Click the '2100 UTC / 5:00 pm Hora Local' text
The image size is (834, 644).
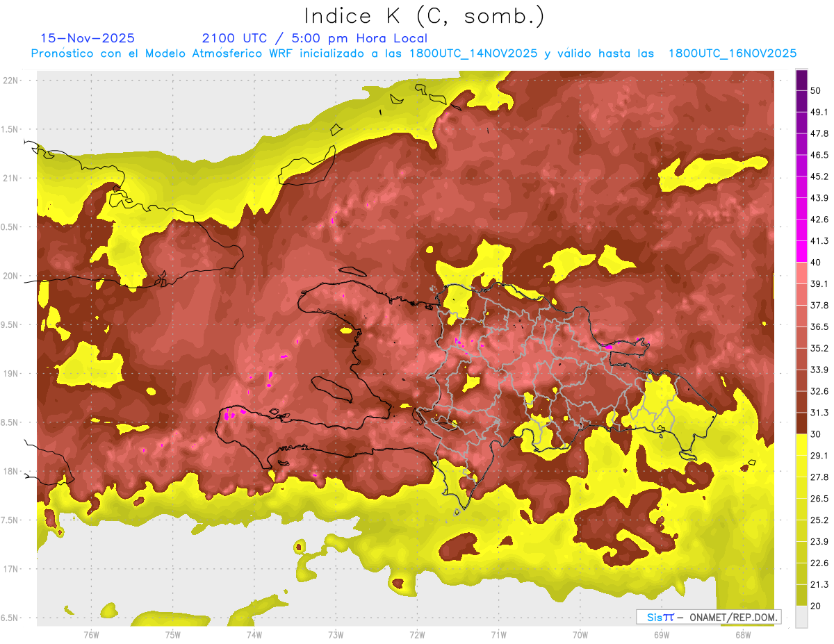[315, 38]
